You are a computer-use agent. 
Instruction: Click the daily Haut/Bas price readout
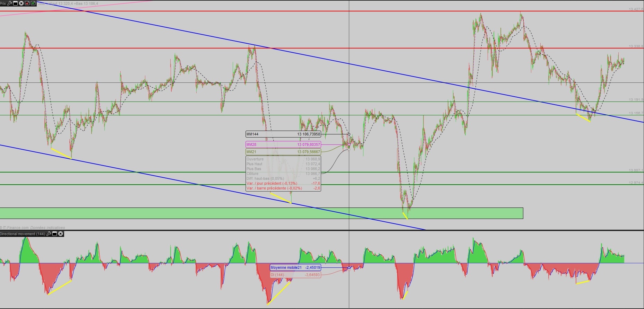[x=68, y=3]
